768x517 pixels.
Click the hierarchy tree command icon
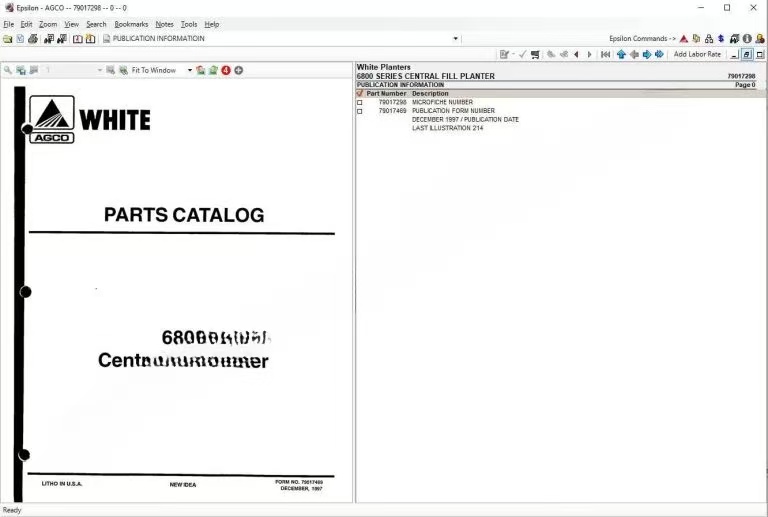pos(709,39)
